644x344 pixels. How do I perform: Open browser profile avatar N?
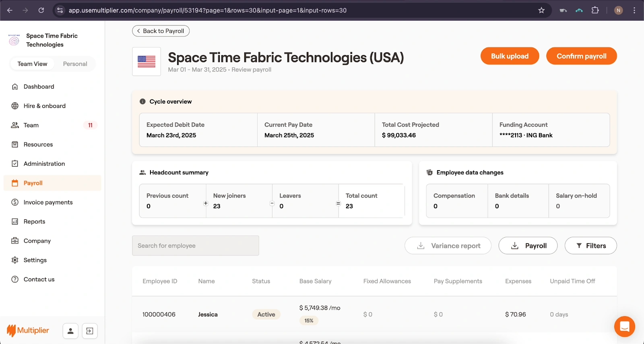pos(618,10)
